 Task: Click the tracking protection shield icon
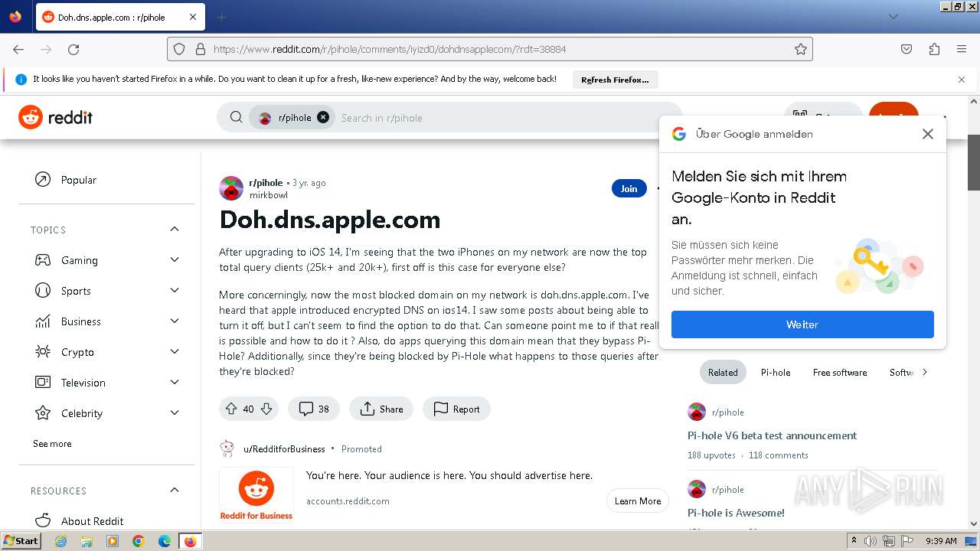[x=179, y=49]
